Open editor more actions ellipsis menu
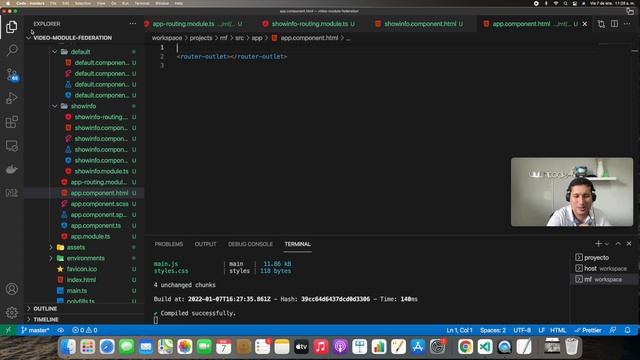 click(627, 24)
